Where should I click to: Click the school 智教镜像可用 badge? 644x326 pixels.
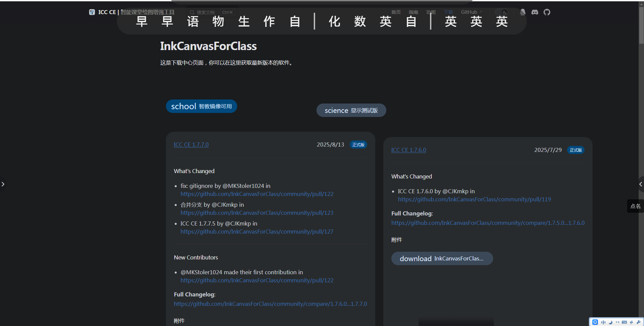coord(202,106)
